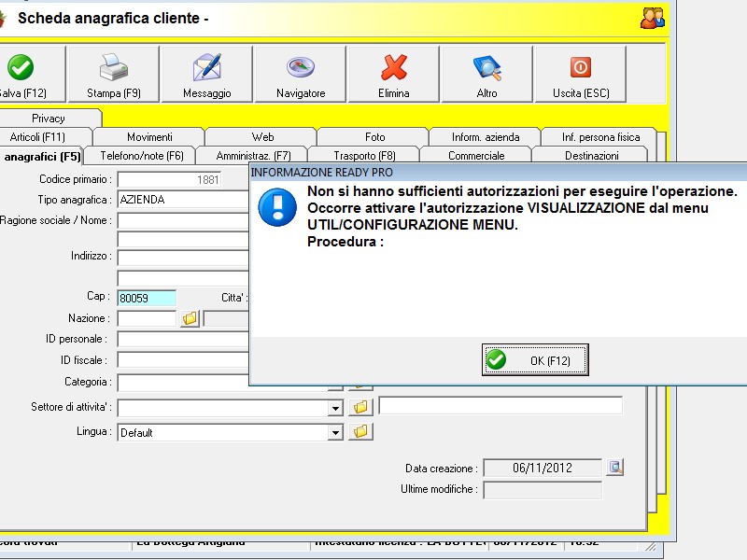Switch to the Commerciale tab
The height and width of the screenshot is (560, 747).
pos(476,156)
